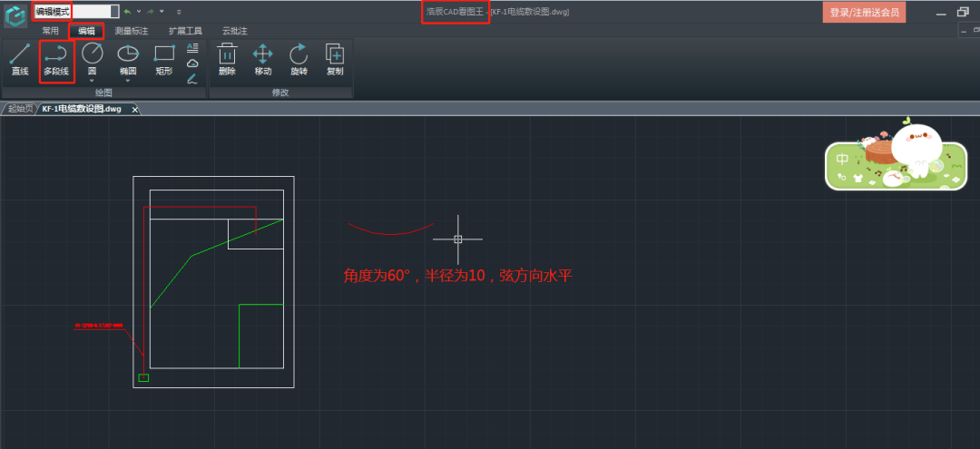Switch to the 编辑 ribbon tab
The image size is (980, 449).
pyautogui.click(x=86, y=31)
